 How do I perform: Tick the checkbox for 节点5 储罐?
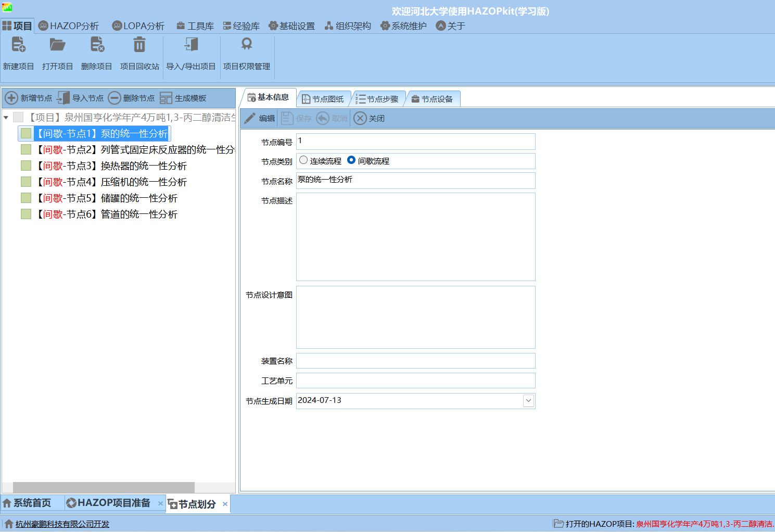(x=26, y=198)
